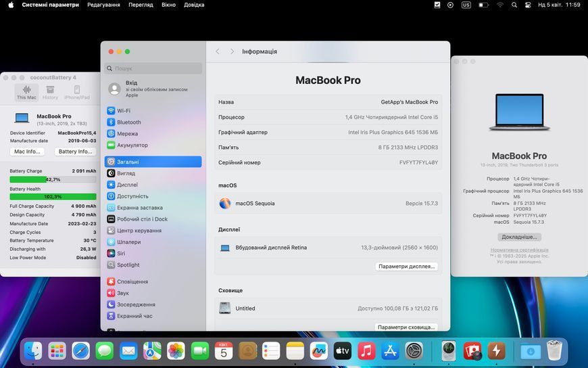
Task: Open Siri settings
Action: 153,254
